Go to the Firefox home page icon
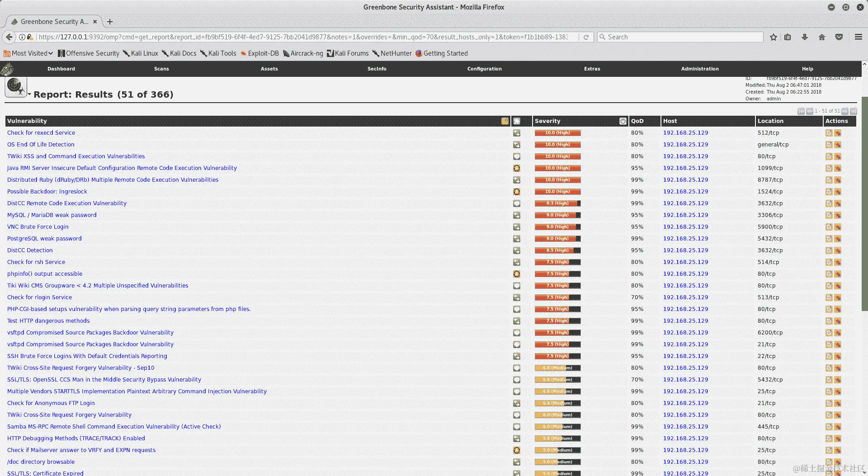 pyautogui.click(x=822, y=37)
